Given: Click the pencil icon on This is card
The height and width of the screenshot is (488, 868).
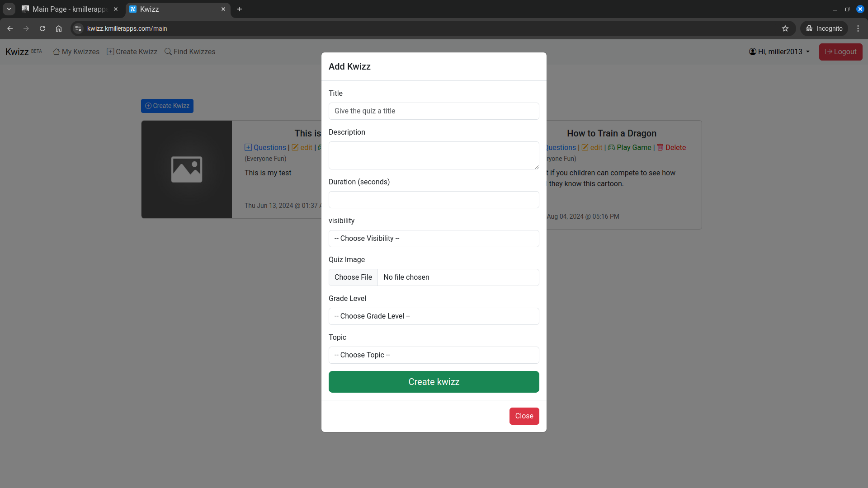Looking at the screenshot, I should (x=295, y=147).
